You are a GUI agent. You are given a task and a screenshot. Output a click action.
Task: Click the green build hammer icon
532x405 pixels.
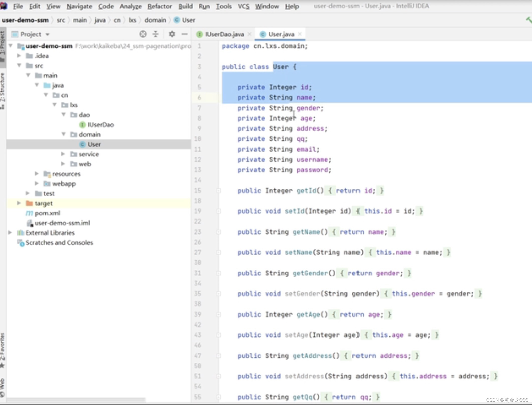click(528, 20)
